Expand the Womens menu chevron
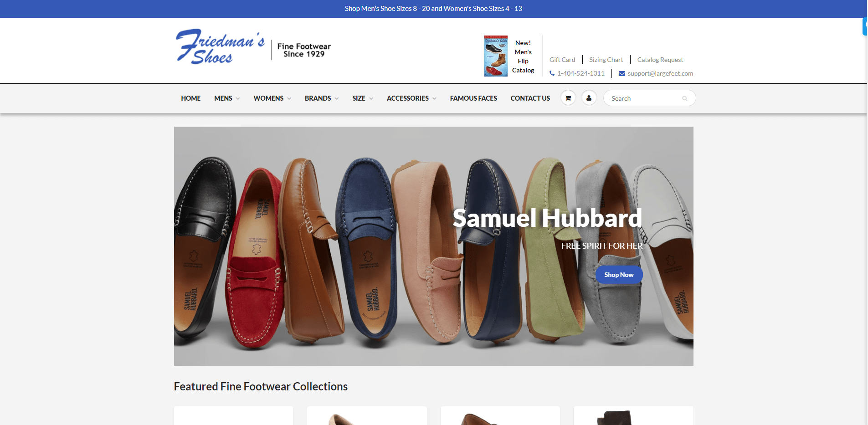868x425 pixels. (289, 98)
